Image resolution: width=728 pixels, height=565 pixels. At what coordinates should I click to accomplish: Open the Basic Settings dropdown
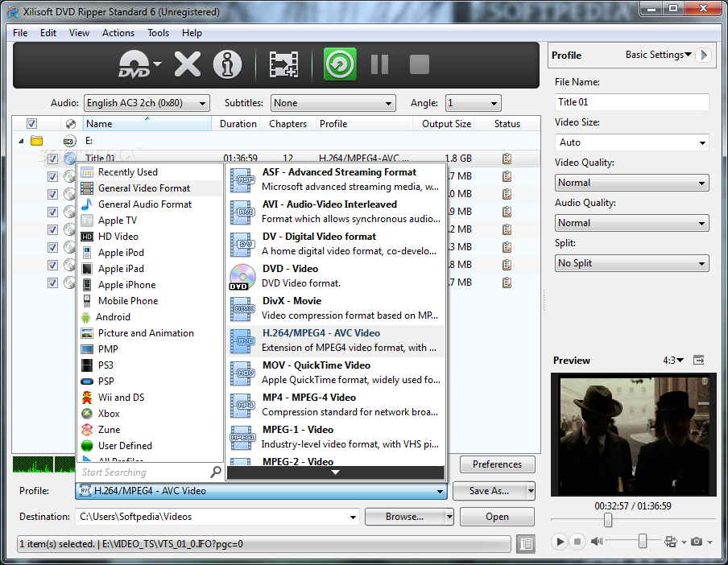(659, 55)
